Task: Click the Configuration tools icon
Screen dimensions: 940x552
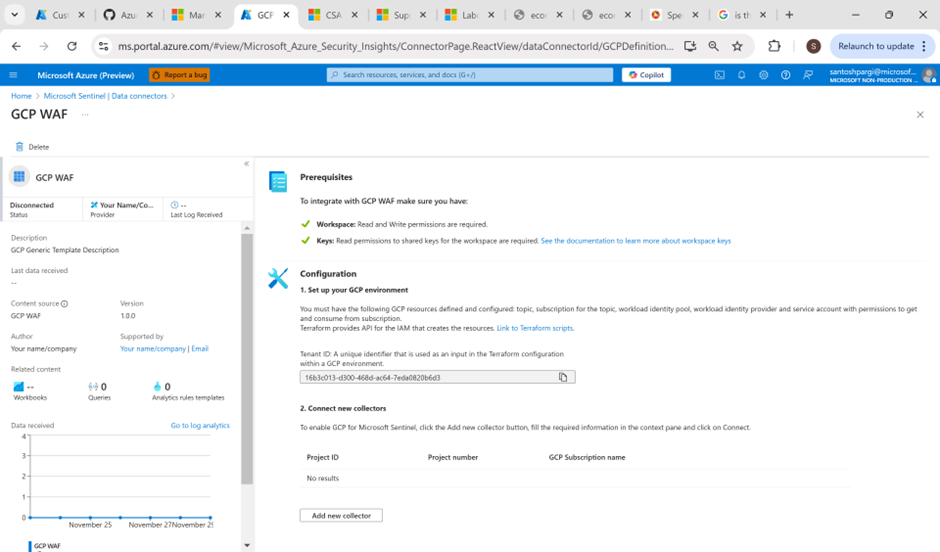Action: pos(278,279)
